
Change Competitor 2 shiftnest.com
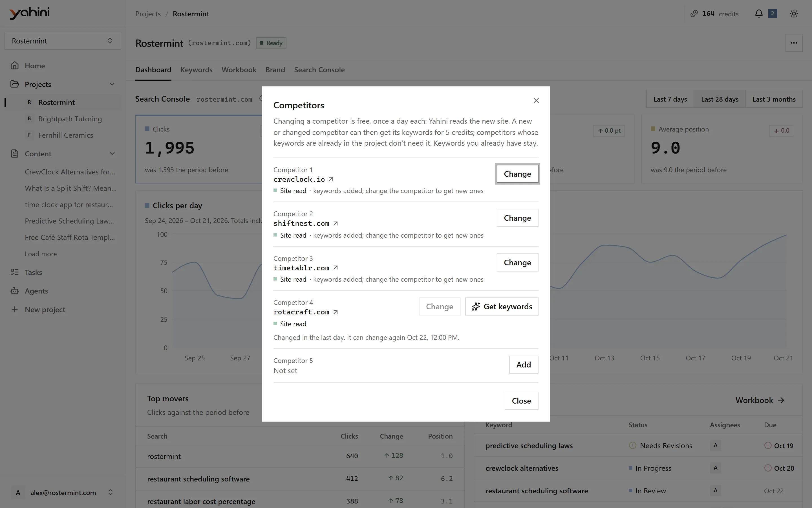tap(517, 218)
